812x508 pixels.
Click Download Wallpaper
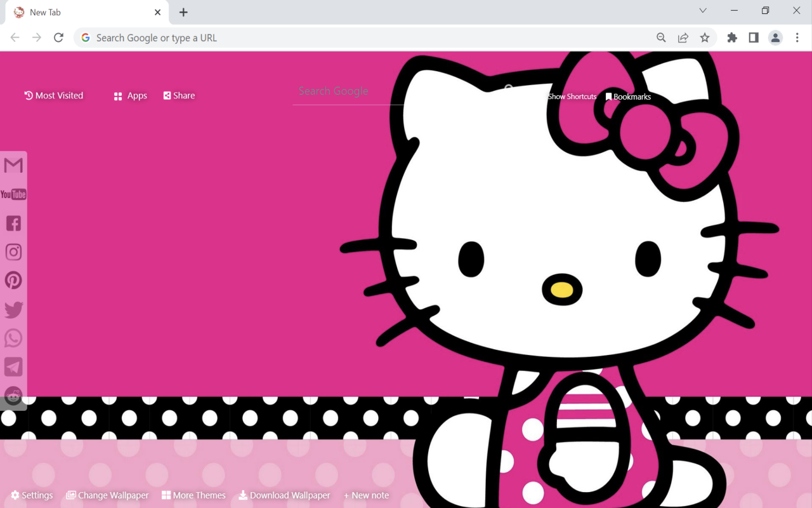coord(284,495)
